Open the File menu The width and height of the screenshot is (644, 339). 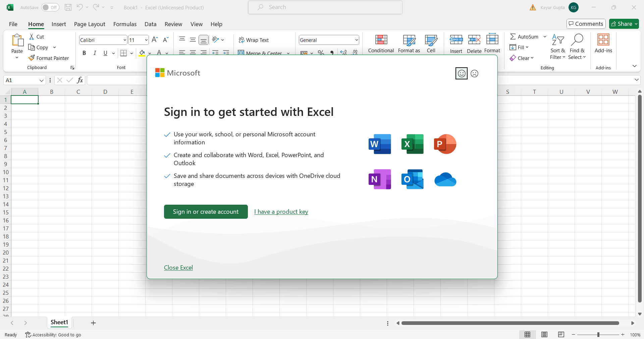tap(13, 24)
